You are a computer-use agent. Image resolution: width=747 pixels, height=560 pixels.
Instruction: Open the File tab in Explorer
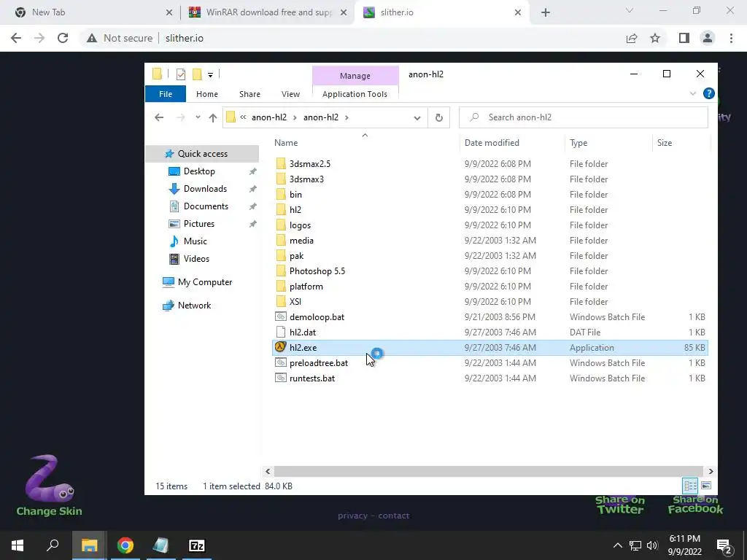166,94
